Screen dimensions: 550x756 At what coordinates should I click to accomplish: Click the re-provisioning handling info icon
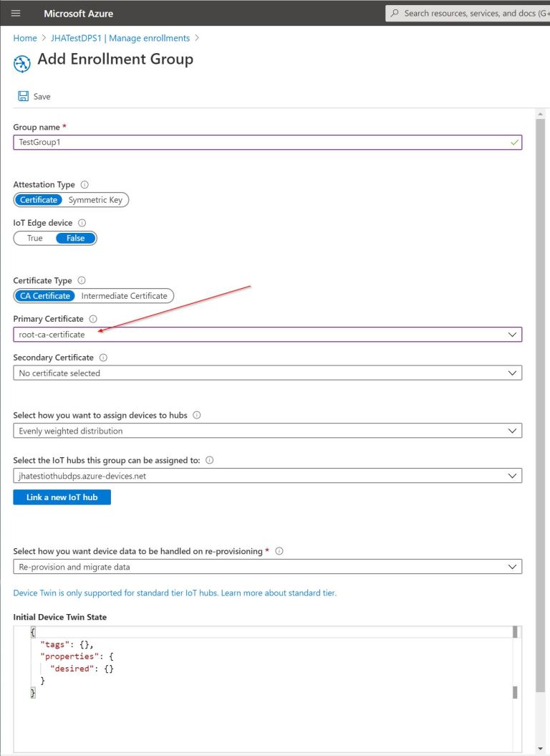coord(280,550)
